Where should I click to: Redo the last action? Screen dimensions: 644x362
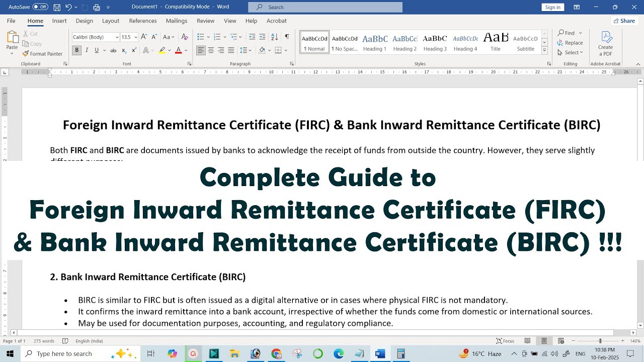[84, 7]
